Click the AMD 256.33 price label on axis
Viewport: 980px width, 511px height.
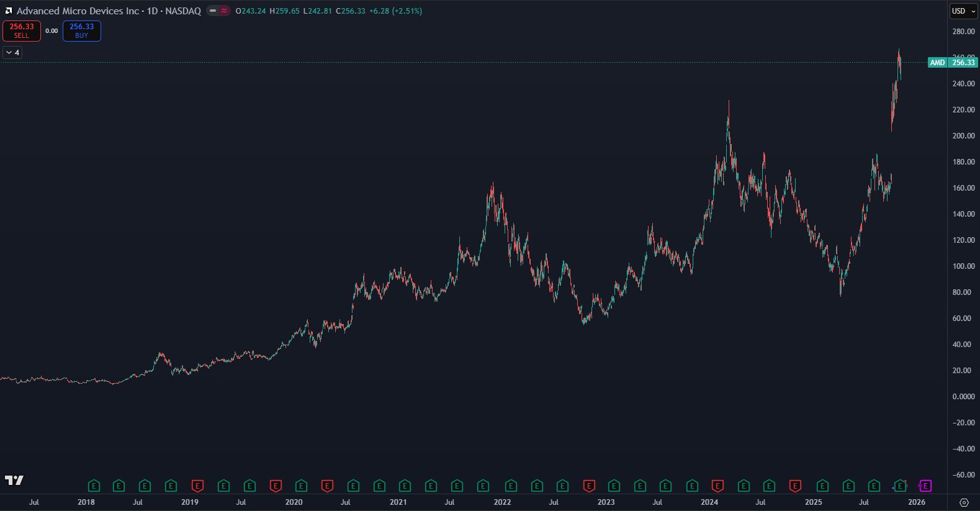[953, 63]
